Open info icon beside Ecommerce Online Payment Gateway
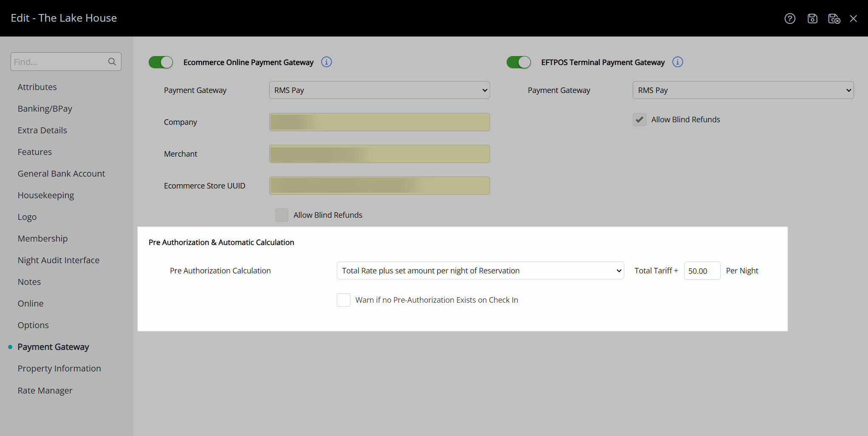The width and height of the screenshot is (868, 436). [327, 62]
